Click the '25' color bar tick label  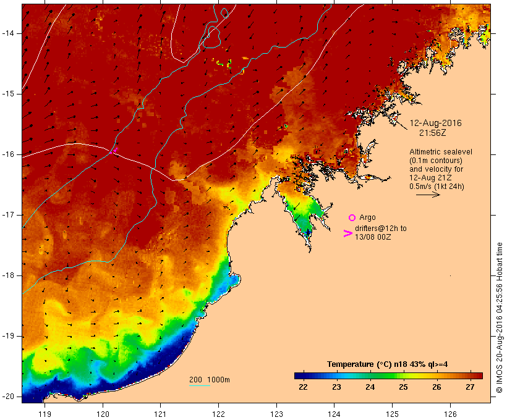coord(403,387)
